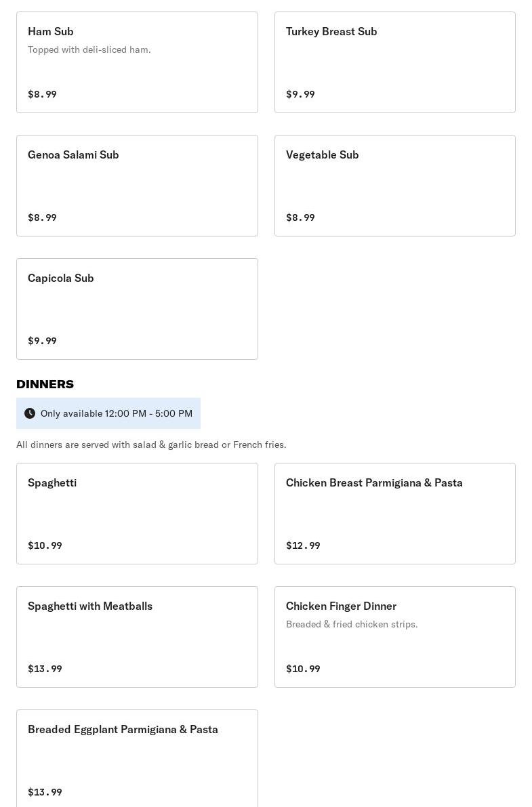This screenshot has height=807, width=532.
Task: Select Chicken Breast Parmigiana & Pasta
Action: pyautogui.click(x=395, y=514)
